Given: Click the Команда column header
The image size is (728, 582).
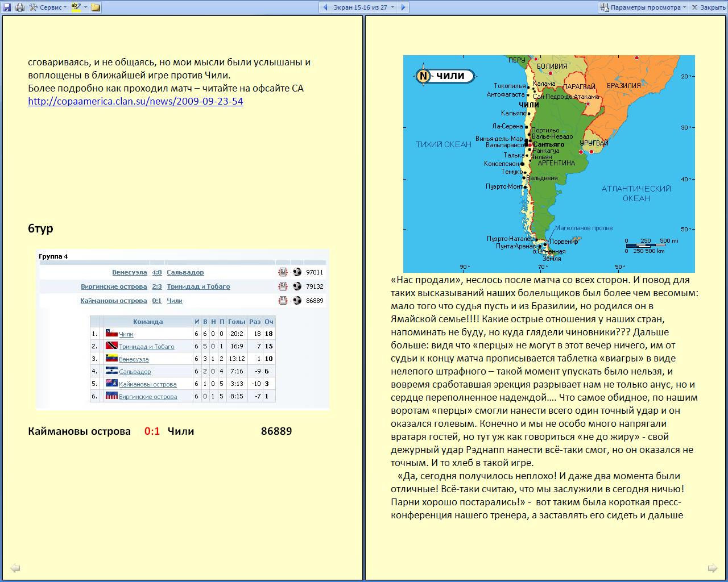Looking at the screenshot, I should pos(148,322).
